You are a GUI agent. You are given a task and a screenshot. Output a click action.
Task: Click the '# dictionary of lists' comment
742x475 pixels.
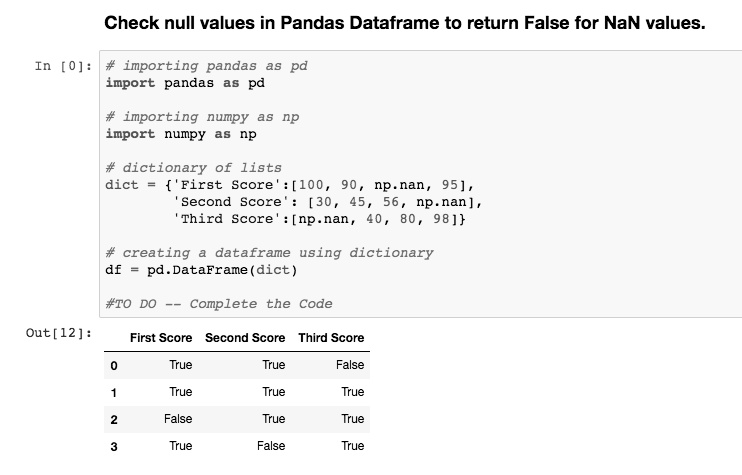(194, 168)
